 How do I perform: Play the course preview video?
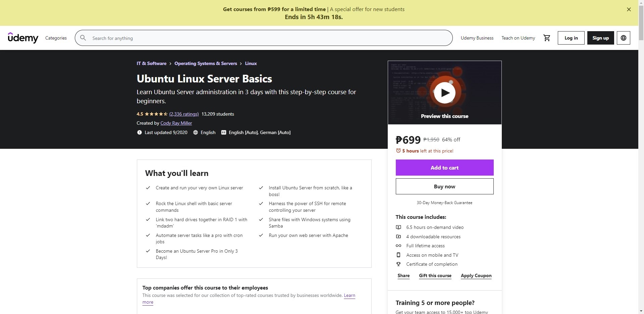(x=445, y=92)
